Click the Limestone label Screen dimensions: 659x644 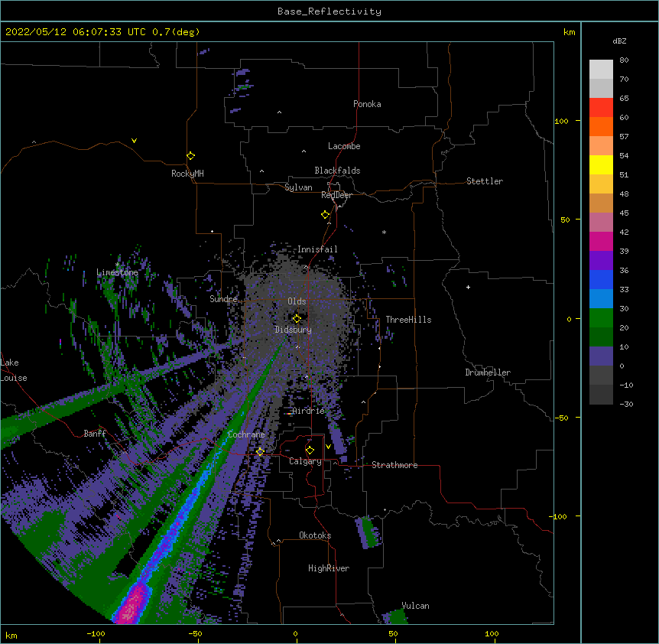coord(117,272)
